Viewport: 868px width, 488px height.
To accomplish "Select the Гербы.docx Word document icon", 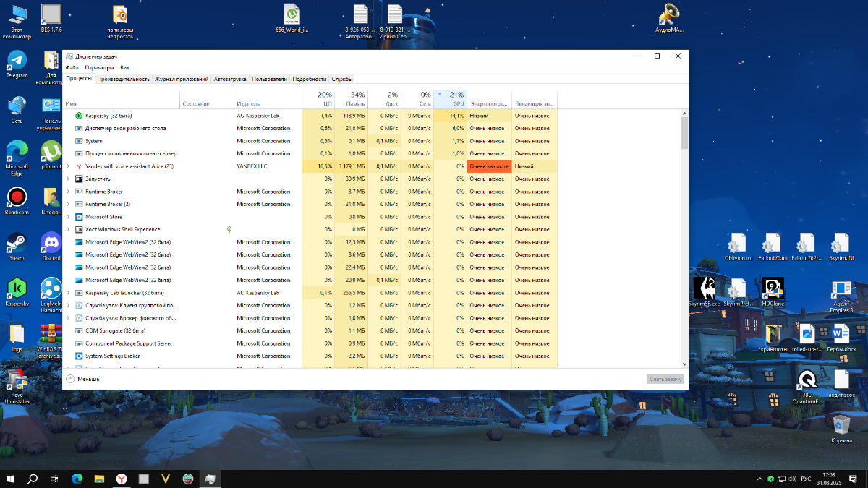I will click(x=842, y=338).
